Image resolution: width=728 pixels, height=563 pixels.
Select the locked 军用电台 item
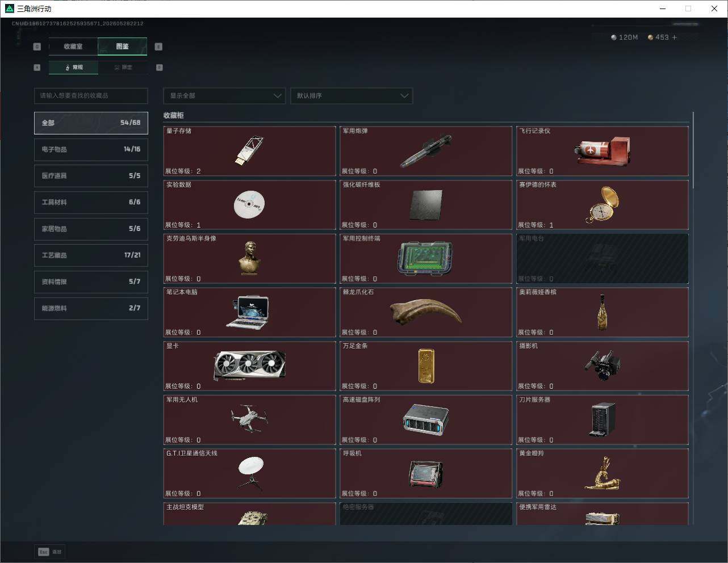tap(603, 259)
